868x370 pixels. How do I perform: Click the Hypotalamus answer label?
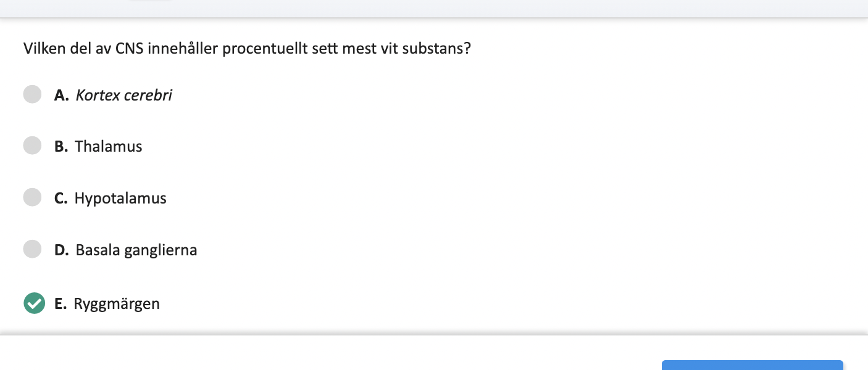tap(120, 199)
